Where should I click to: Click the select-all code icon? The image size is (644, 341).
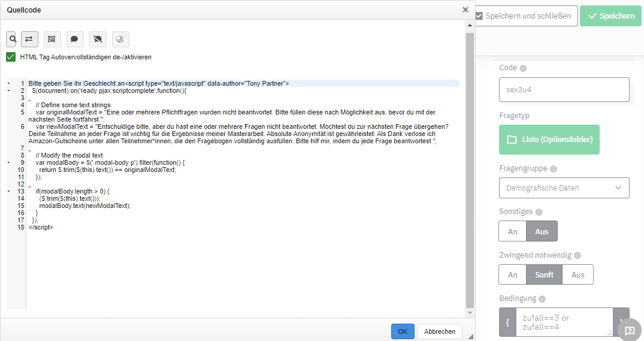52,39
